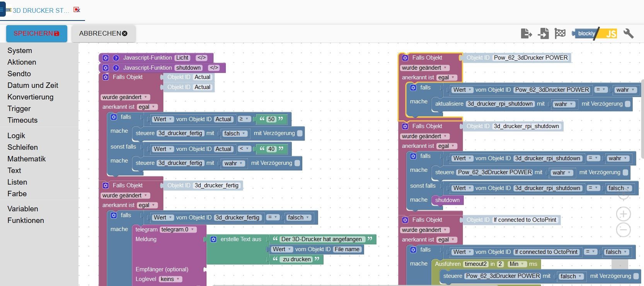Image resolution: width=644 pixels, height=286 pixels.
Task: Open the Variablen toolbox category
Action: tap(23, 209)
